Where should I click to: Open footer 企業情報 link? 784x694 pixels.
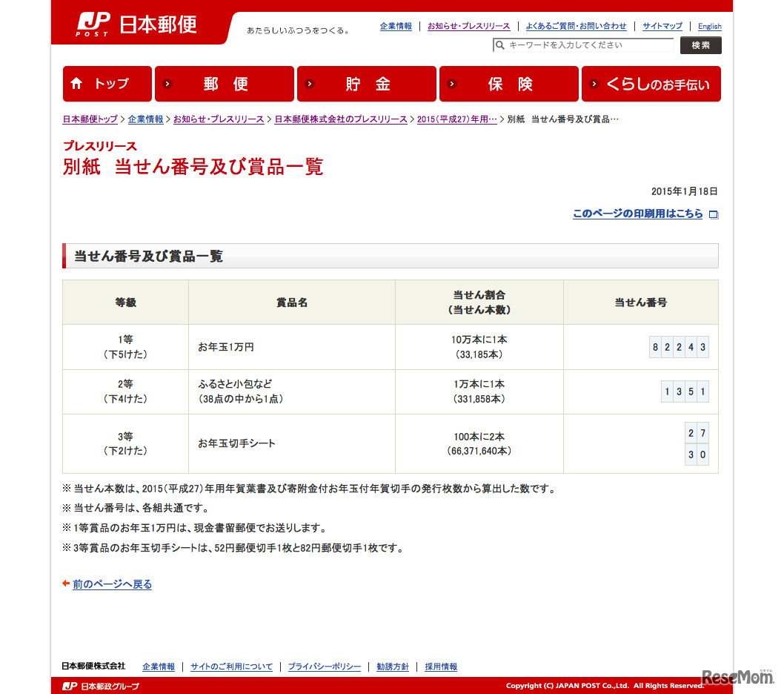pyautogui.click(x=159, y=667)
